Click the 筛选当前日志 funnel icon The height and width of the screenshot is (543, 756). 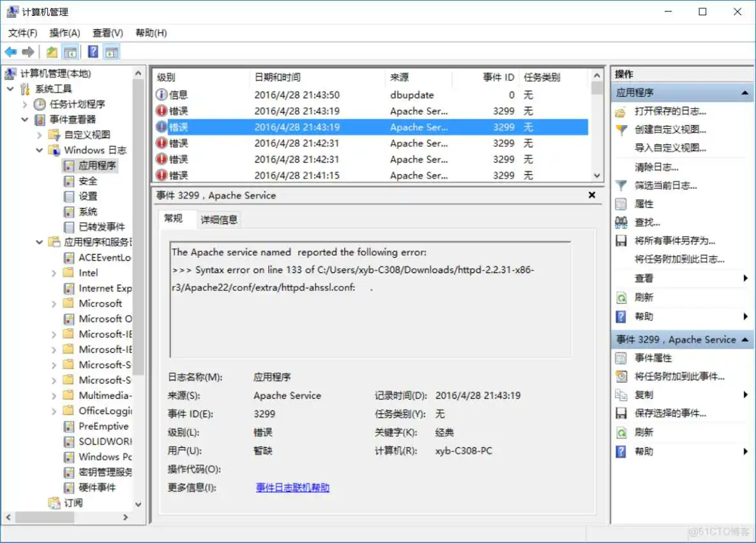click(x=621, y=186)
